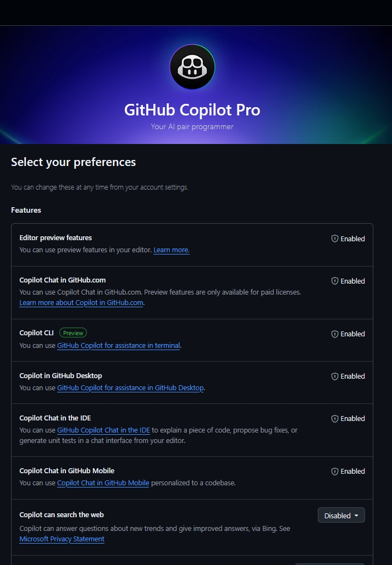Click shield icon for Copilot in GitHub Desktop
The width and height of the screenshot is (392, 565).
click(335, 376)
